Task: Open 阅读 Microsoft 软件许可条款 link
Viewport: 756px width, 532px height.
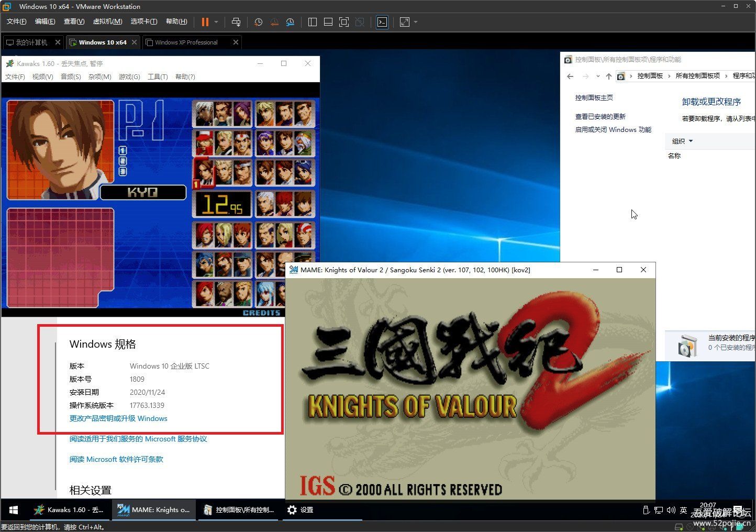Action: [x=116, y=459]
